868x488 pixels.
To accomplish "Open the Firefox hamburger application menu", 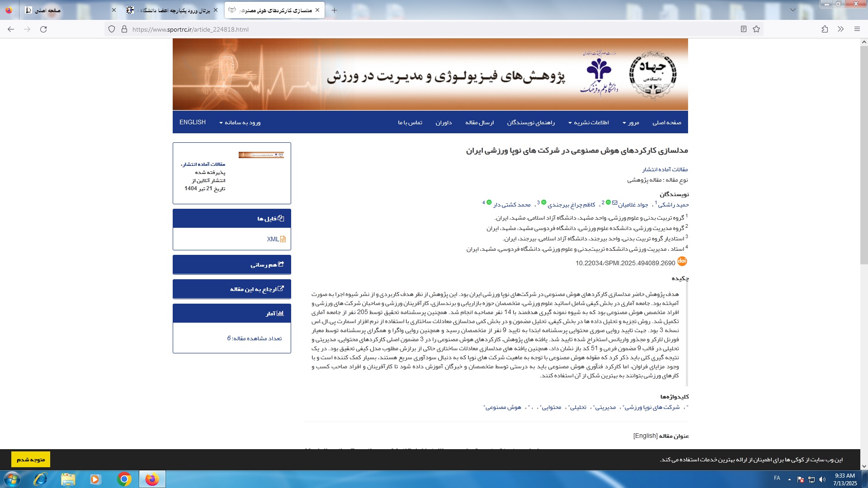I will 857,29.
